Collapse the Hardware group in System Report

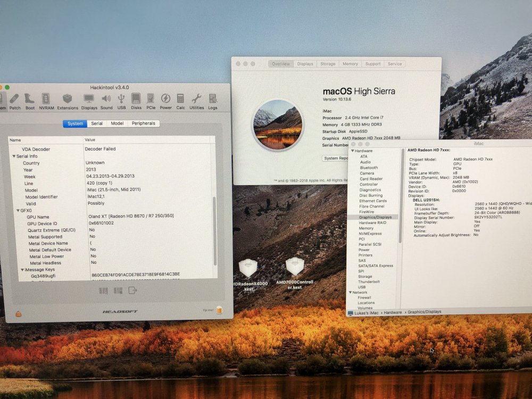pos(353,151)
